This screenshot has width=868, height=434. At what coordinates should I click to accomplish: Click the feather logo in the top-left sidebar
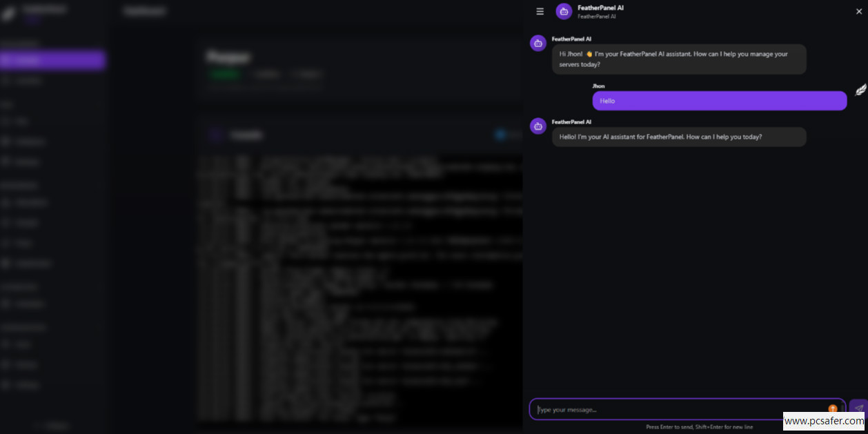point(8,12)
